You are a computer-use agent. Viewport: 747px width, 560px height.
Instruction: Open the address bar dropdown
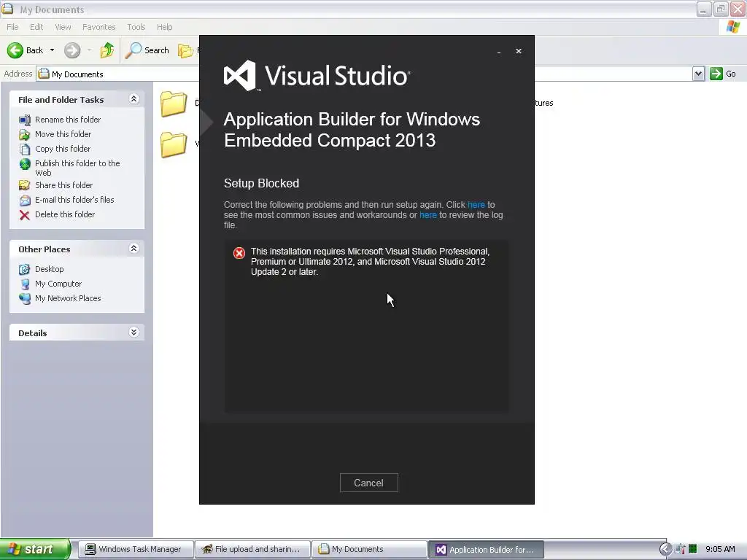click(x=698, y=74)
